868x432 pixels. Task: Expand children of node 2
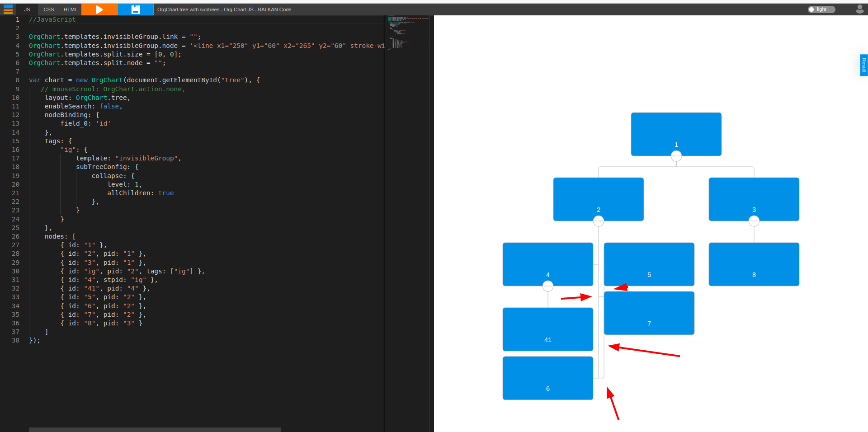(598, 221)
